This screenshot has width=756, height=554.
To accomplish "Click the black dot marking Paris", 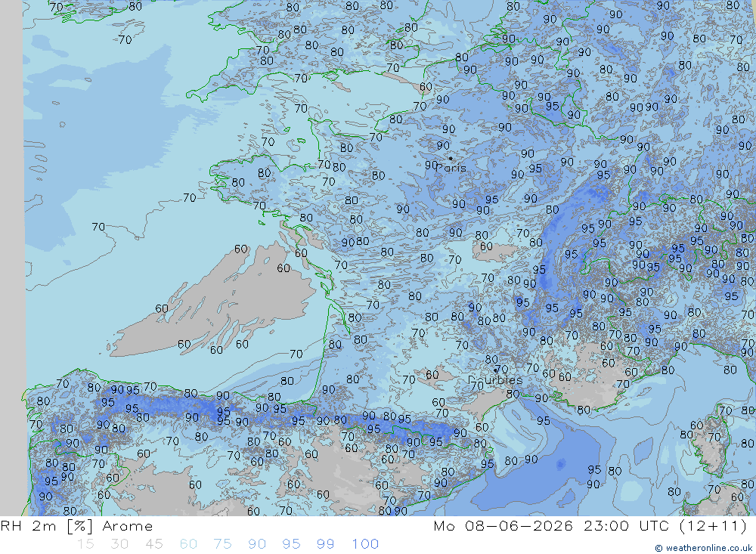I will [x=451, y=158].
